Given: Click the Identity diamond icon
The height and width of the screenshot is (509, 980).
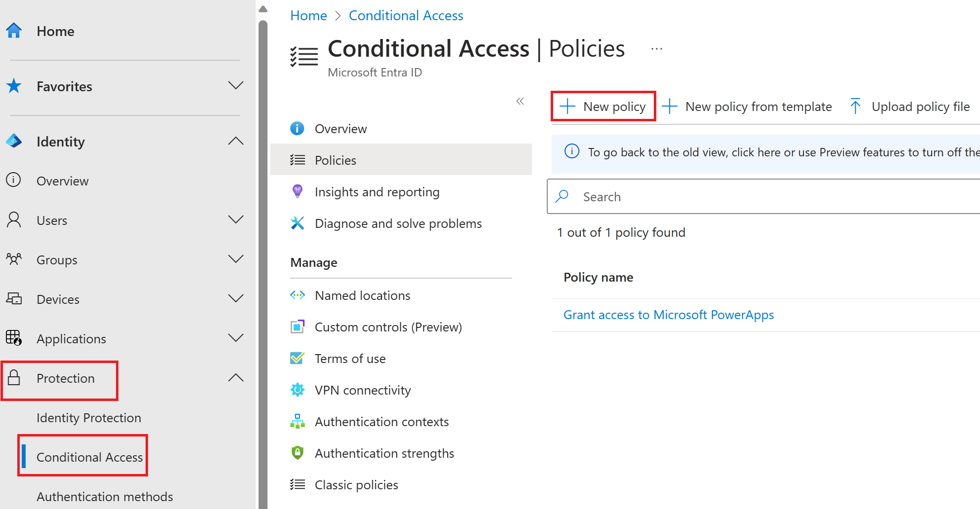Looking at the screenshot, I should tap(14, 141).
